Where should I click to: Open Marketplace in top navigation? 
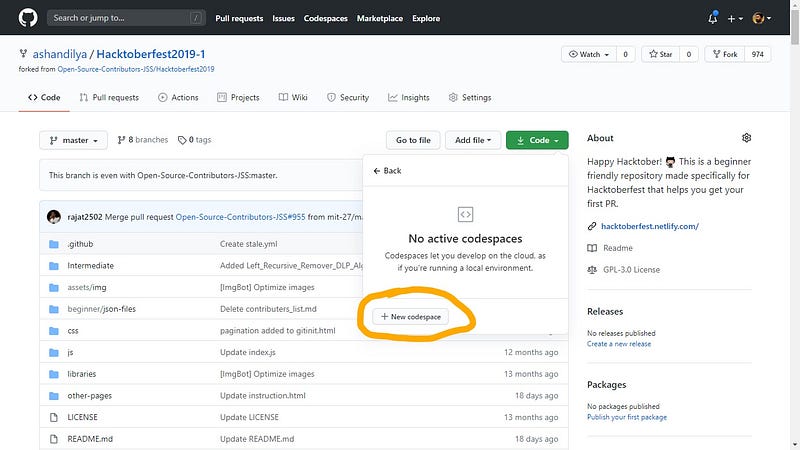pyautogui.click(x=380, y=18)
